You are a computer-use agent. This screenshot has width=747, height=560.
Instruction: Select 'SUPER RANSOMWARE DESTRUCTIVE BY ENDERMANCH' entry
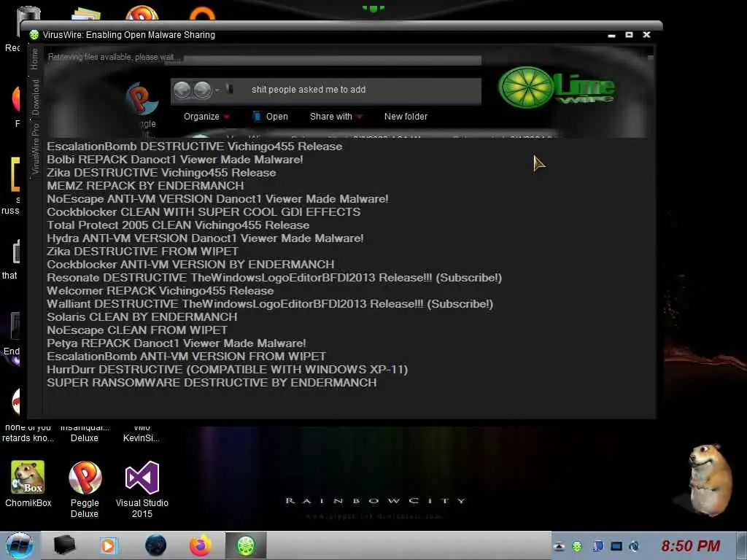(x=212, y=382)
